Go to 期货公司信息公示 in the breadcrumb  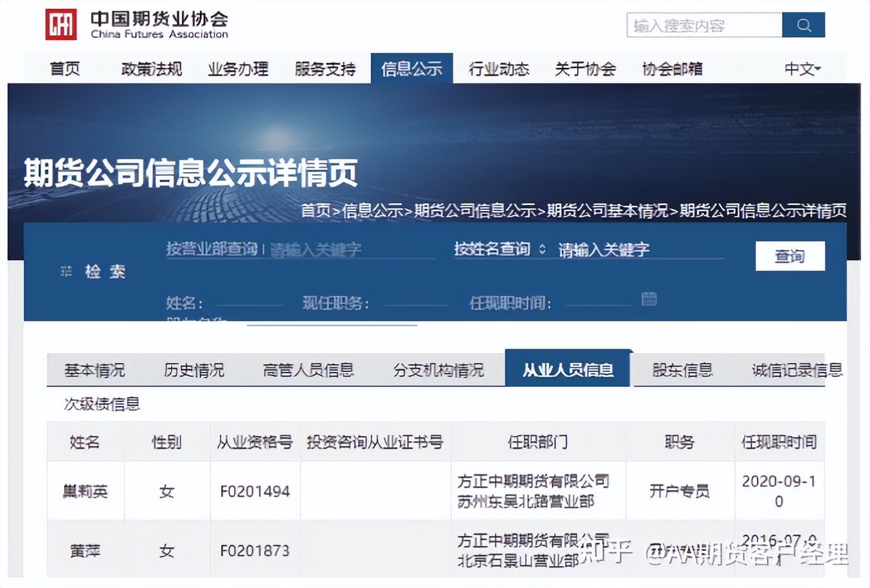tap(475, 210)
